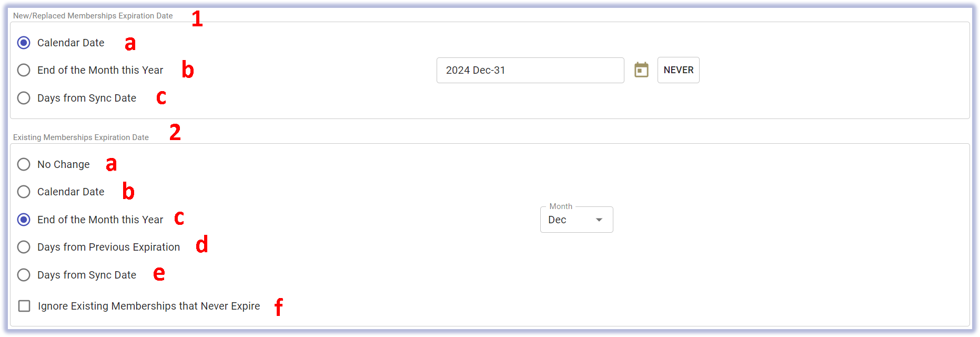Select Days from Previous Expiration radio
The height and width of the screenshot is (337, 980).
(x=24, y=247)
